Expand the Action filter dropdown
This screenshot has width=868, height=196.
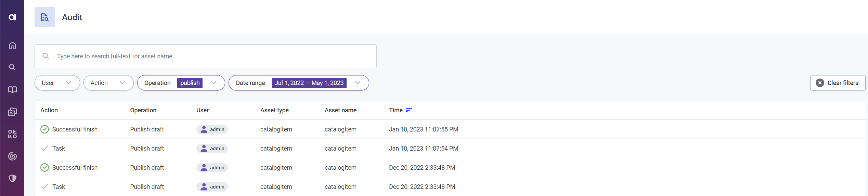coord(108,83)
